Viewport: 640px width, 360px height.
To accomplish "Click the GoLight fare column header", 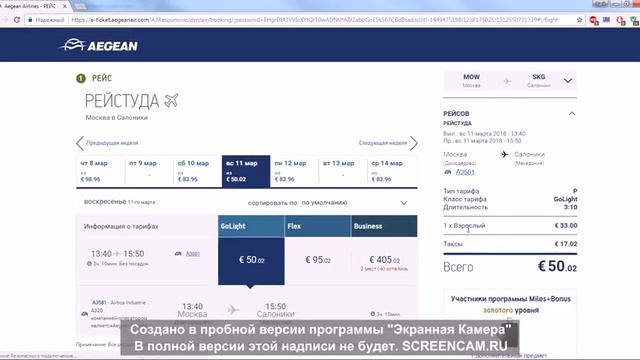I will 251,226.
